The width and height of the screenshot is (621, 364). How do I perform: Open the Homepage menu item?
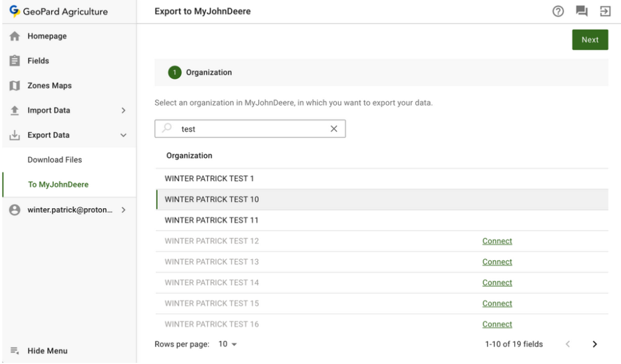pyautogui.click(x=47, y=36)
